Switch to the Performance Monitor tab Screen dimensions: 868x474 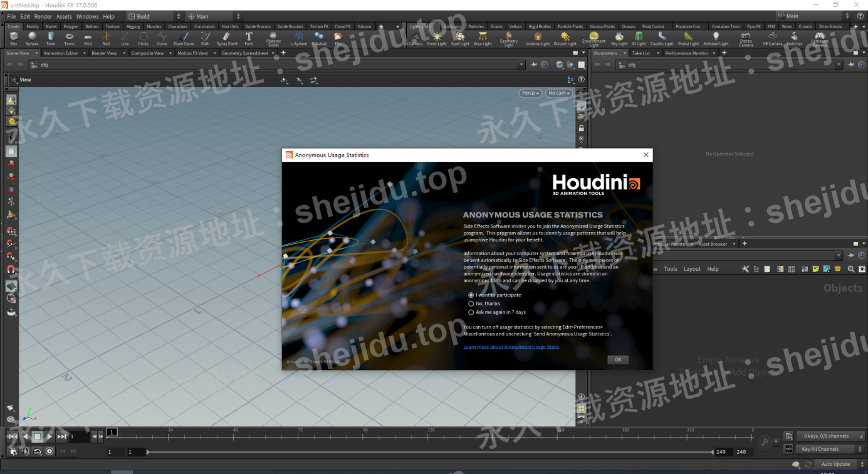coord(687,53)
